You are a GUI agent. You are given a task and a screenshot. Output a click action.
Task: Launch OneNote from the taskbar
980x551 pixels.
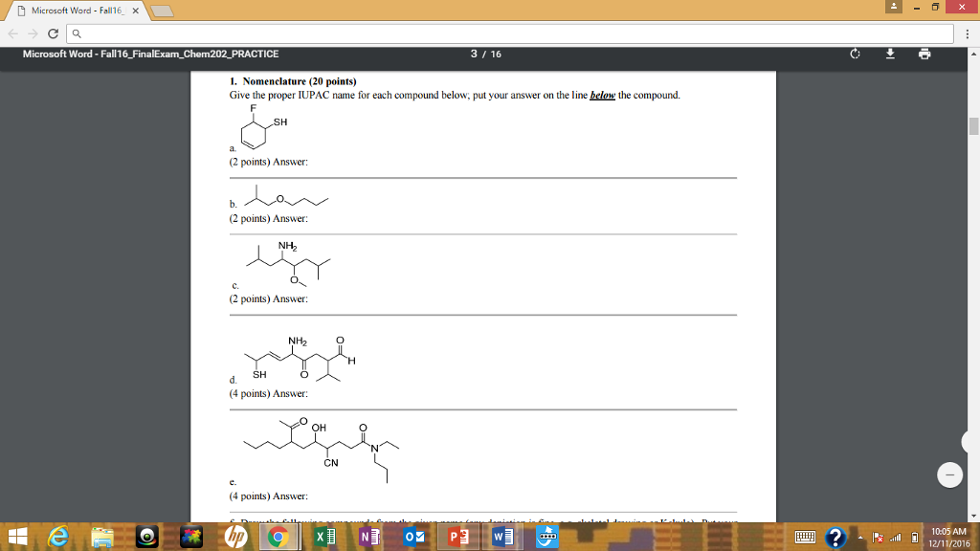coord(367,537)
